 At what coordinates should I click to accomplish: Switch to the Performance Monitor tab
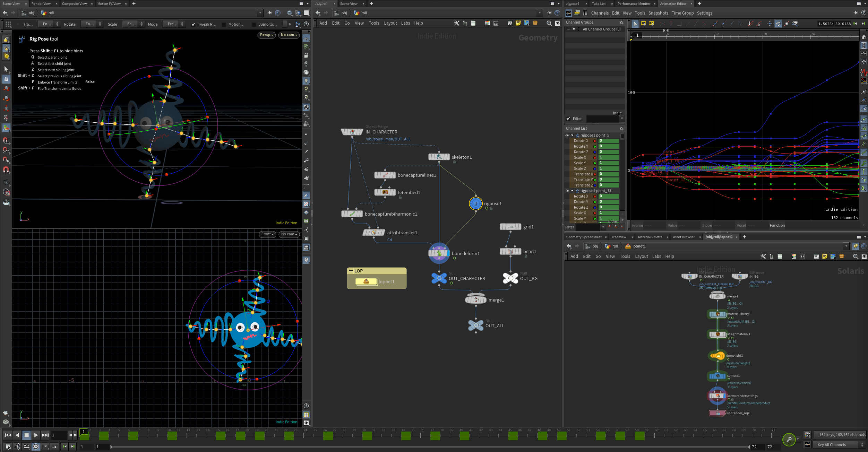pos(634,4)
